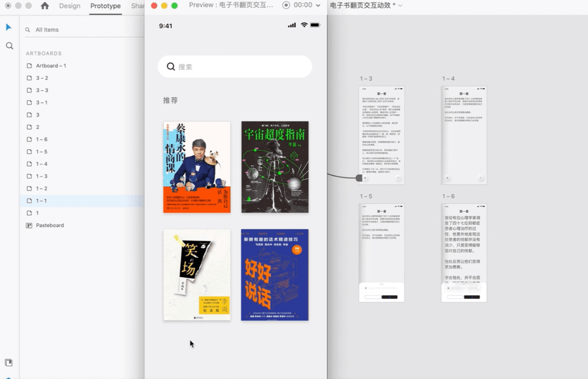Image resolution: width=588 pixels, height=379 pixels.
Task: Click the ARTBOARDS section header
Action: 44,53
